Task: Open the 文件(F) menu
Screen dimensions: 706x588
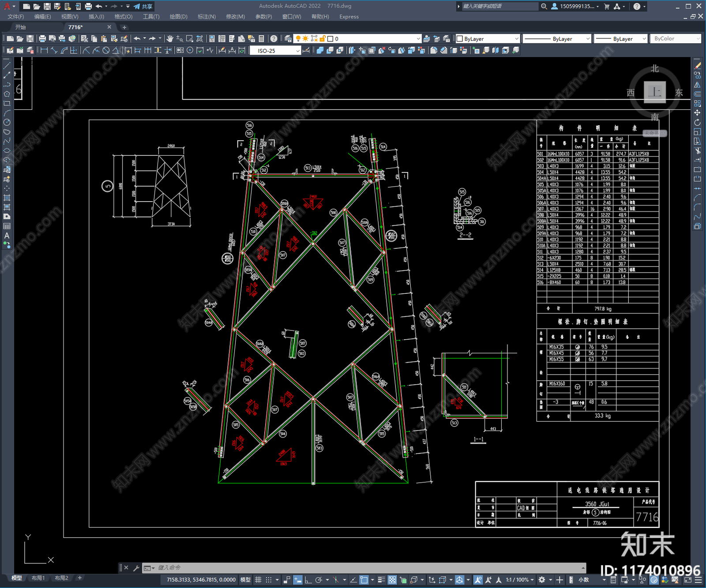Action: pos(16,17)
